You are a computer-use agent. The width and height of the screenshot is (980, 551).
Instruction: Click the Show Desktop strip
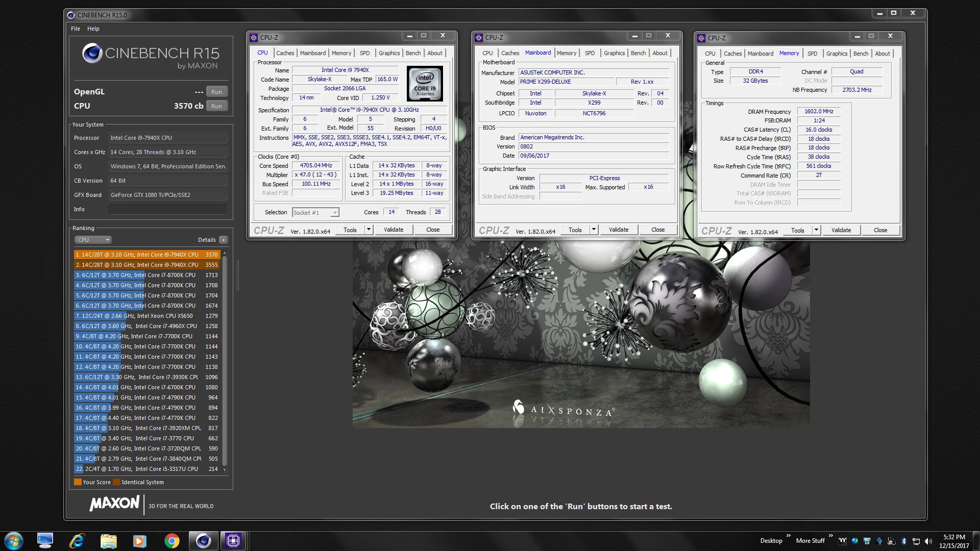(976, 541)
